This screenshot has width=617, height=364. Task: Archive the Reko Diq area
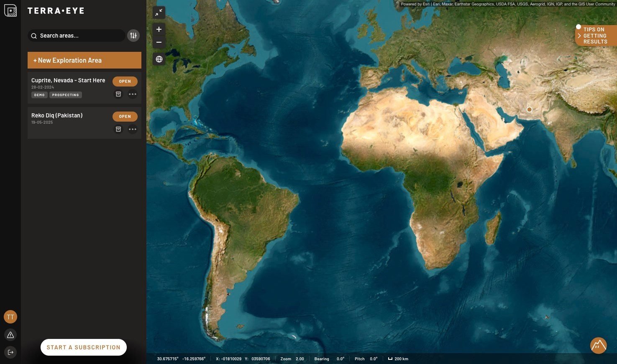pyautogui.click(x=118, y=129)
